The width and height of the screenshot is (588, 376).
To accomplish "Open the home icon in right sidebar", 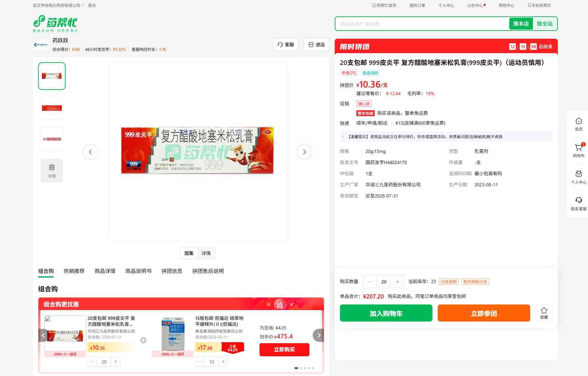I will (578, 121).
